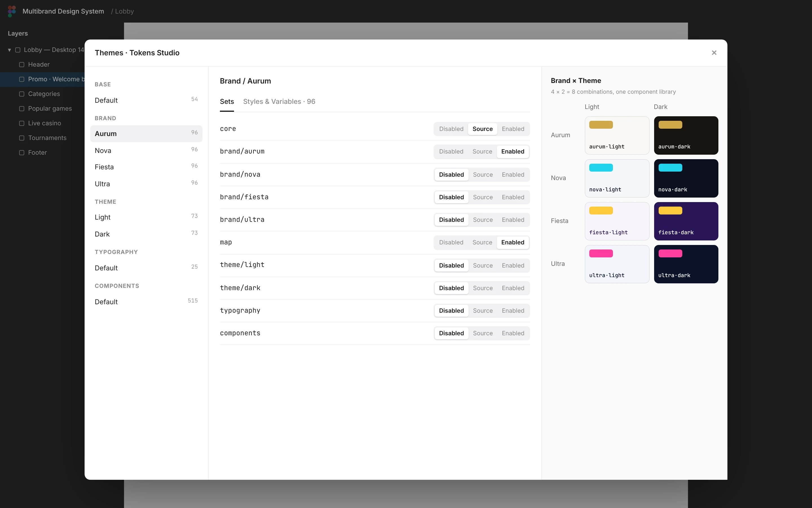This screenshot has width=812, height=508.
Task: Click the frame icon beside Popular games layer
Action: (22, 109)
